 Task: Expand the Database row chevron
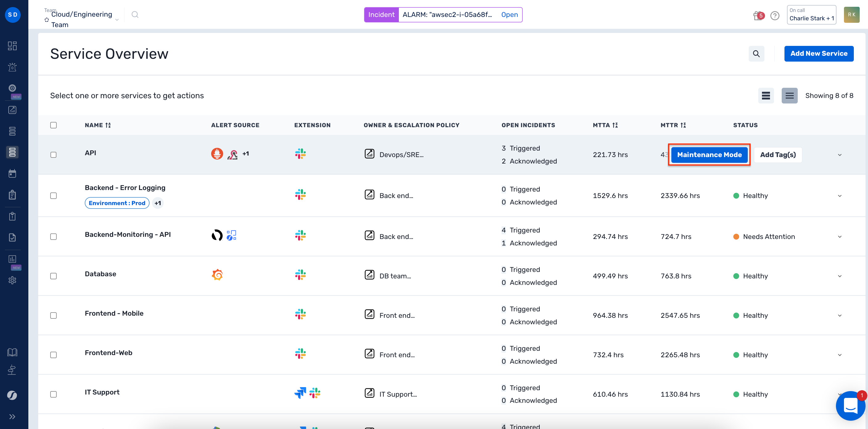click(840, 276)
